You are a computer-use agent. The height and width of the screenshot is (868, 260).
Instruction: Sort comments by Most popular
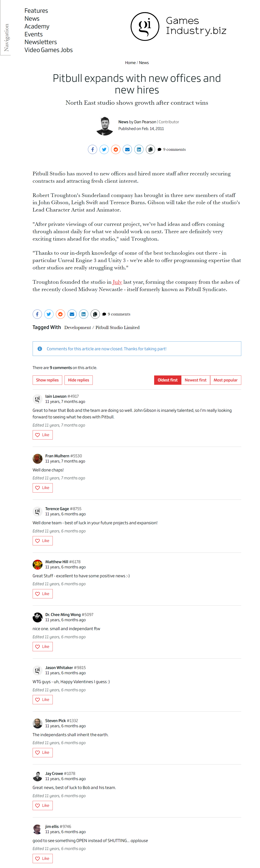tap(225, 380)
